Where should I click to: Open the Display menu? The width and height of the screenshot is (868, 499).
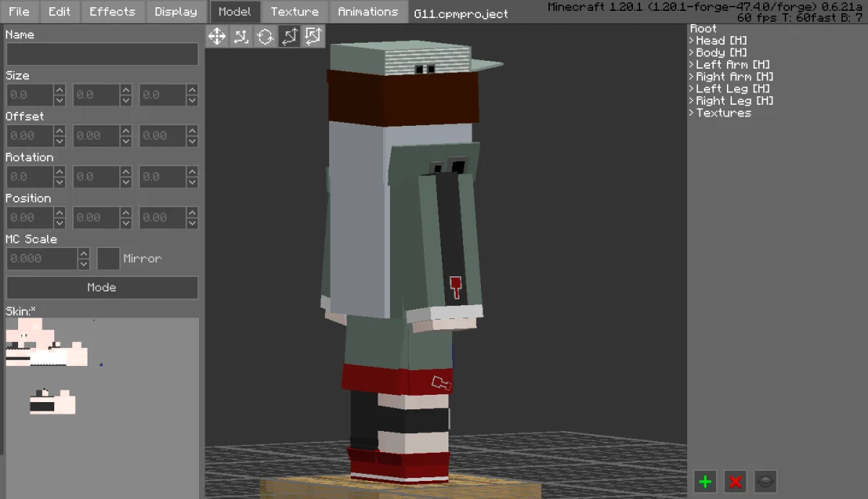coord(176,12)
